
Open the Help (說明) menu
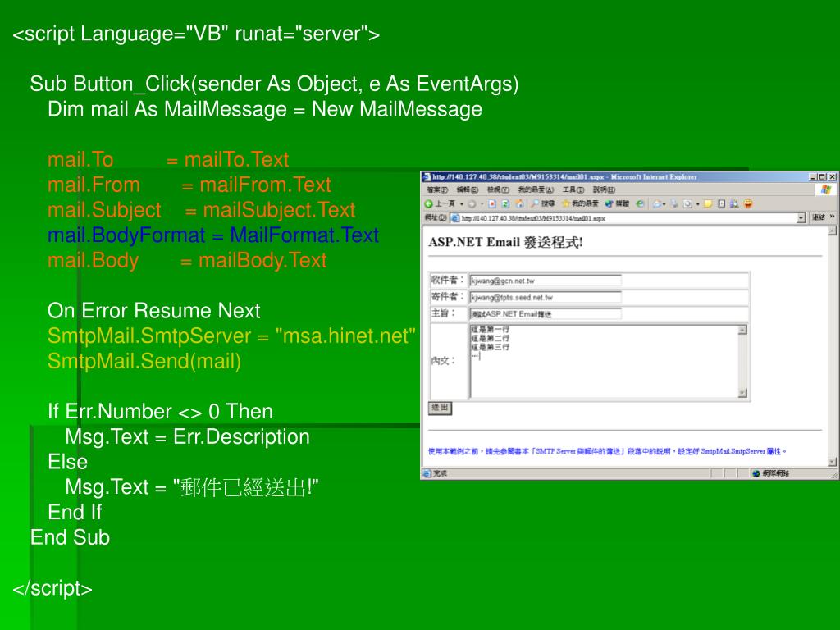[x=604, y=189]
